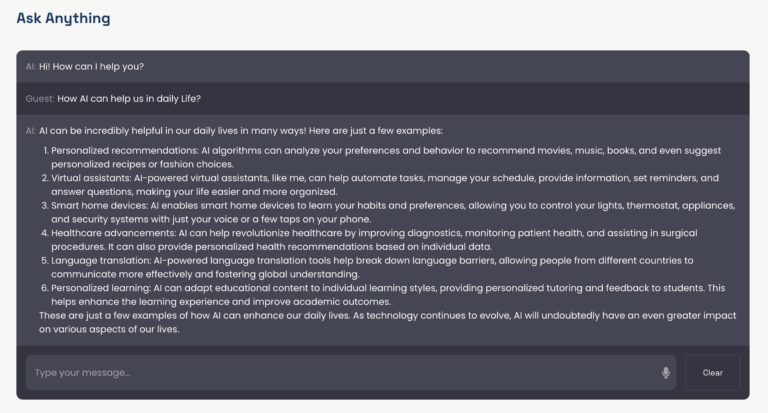768x413 pixels.
Task: Focus the "Type your message..." input field
Action: click(340, 373)
